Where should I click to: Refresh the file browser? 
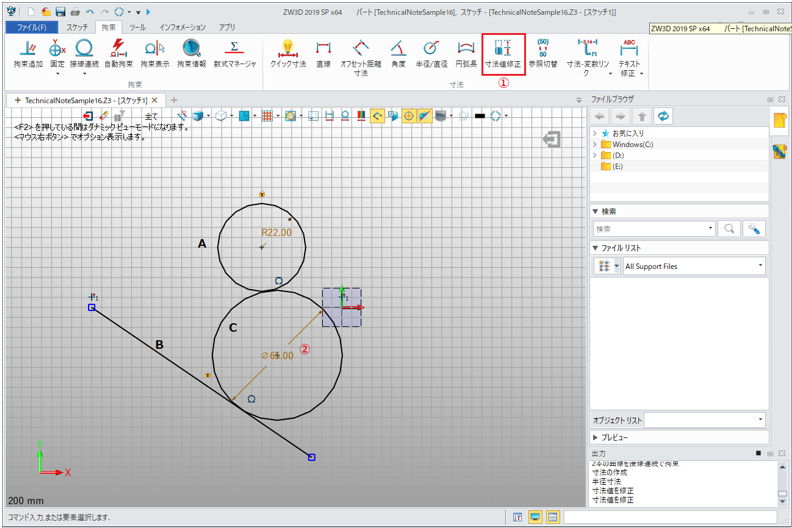663,116
